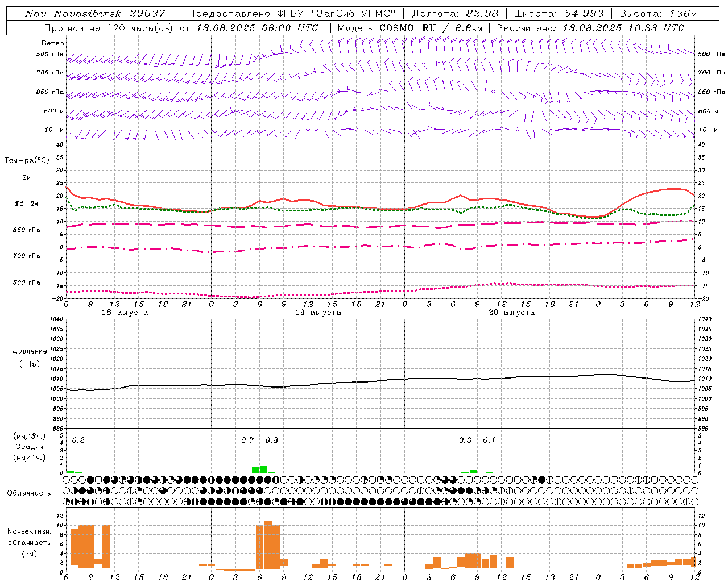Viewport: 728px width, 582px height.
Task: Select the 0.8 precipitation value
Action: pos(272,440)
